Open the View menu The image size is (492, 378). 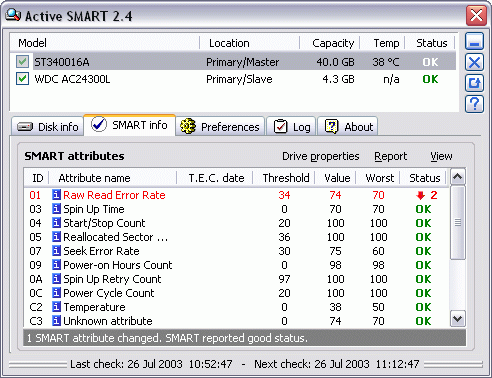(x=441, y=156)
